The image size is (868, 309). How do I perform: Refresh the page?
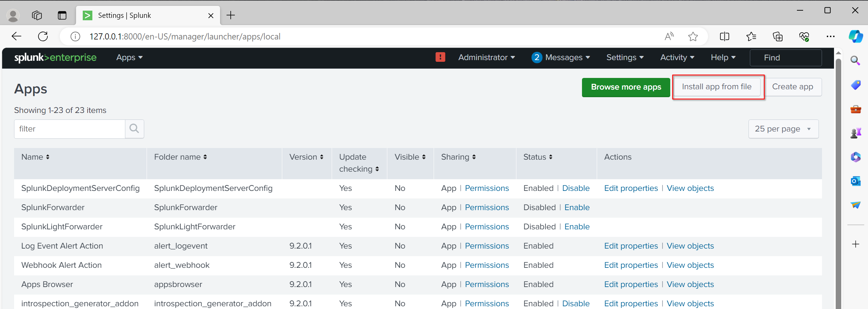click(43, 36)
